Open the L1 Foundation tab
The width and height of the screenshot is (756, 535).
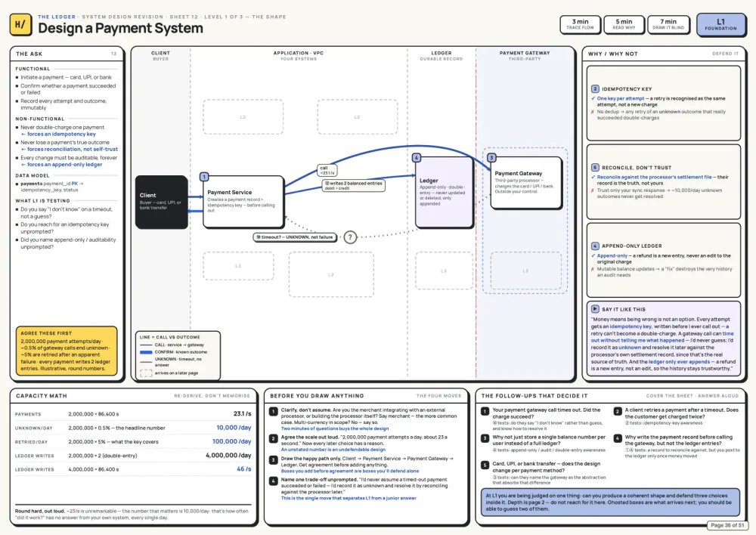tap(720, 25)
